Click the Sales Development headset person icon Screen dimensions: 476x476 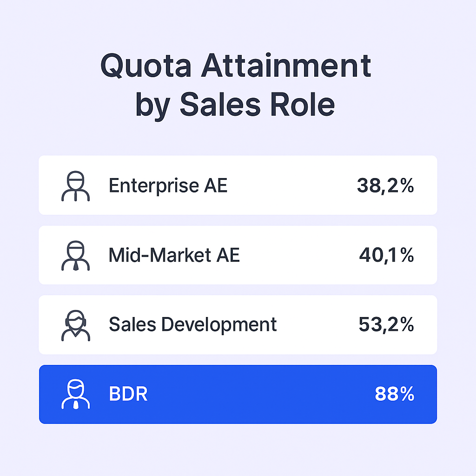[75, 325]
